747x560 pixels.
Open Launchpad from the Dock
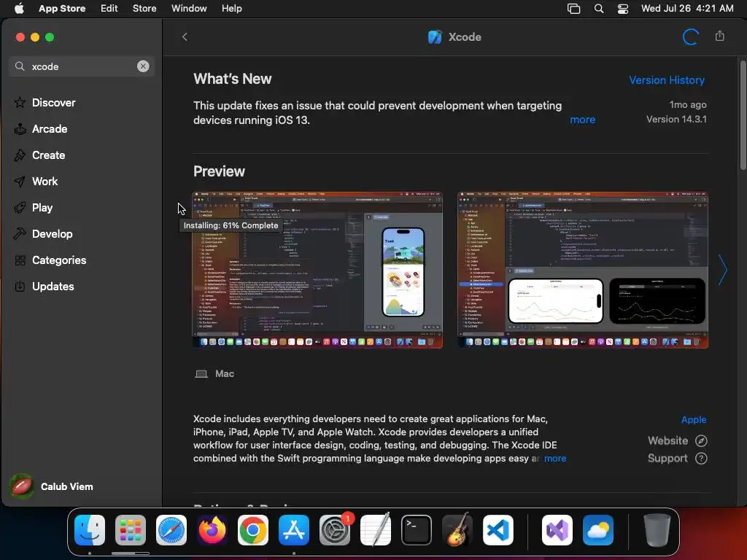pos(131,530)
